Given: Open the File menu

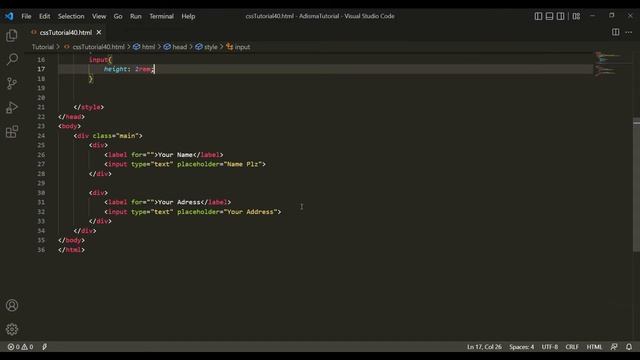Looking at the screenshot, I should pyautogui.click(x=26, y=16).
